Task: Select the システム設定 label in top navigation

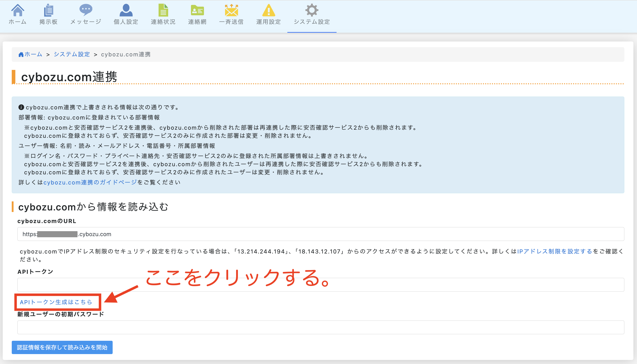Action: pos(312,22)
